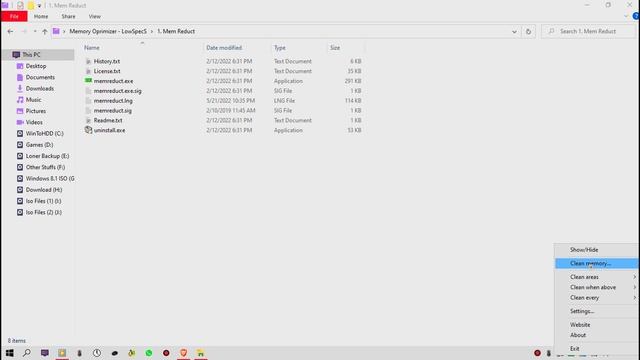This screenshot has height=360, width=640.
Task: Open Games (D:) drive
Action: point(39,145)
